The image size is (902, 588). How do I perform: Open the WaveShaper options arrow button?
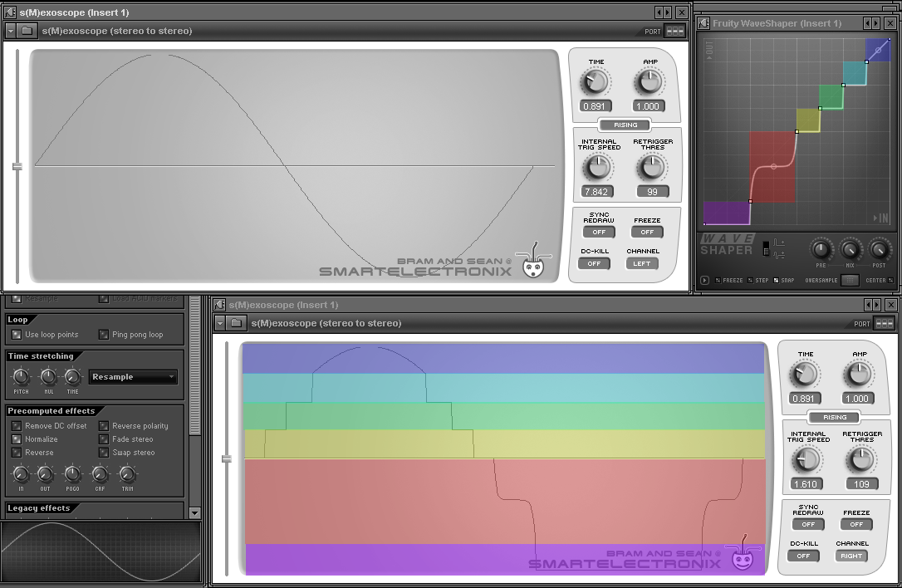[x=704, y=280]
